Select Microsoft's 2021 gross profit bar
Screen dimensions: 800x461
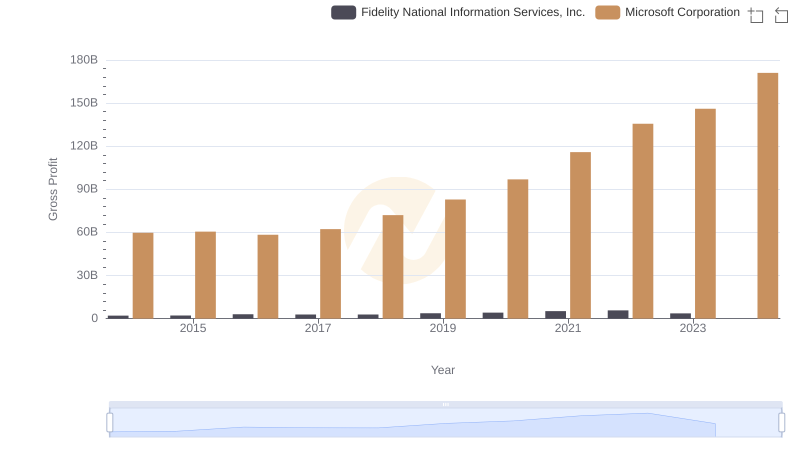tap(580, 235)
